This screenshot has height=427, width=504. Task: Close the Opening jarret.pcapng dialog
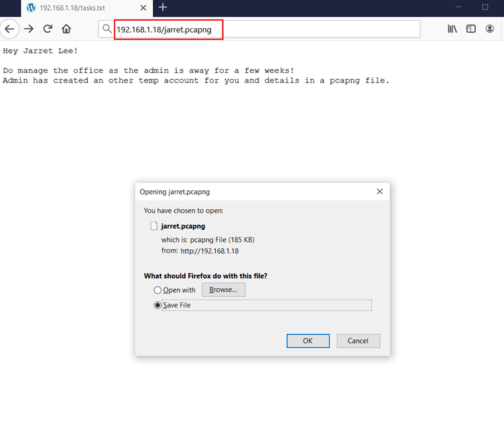[x=379, y=191]
